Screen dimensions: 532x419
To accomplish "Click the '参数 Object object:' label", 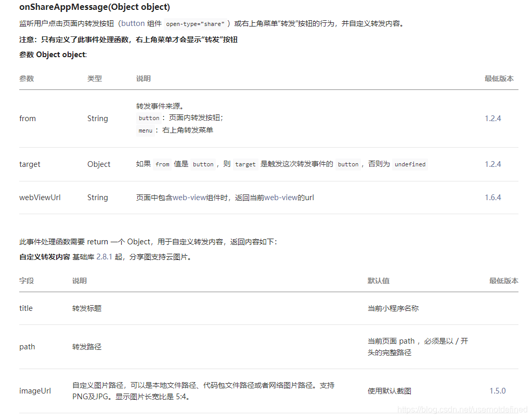I will point(53,55).
